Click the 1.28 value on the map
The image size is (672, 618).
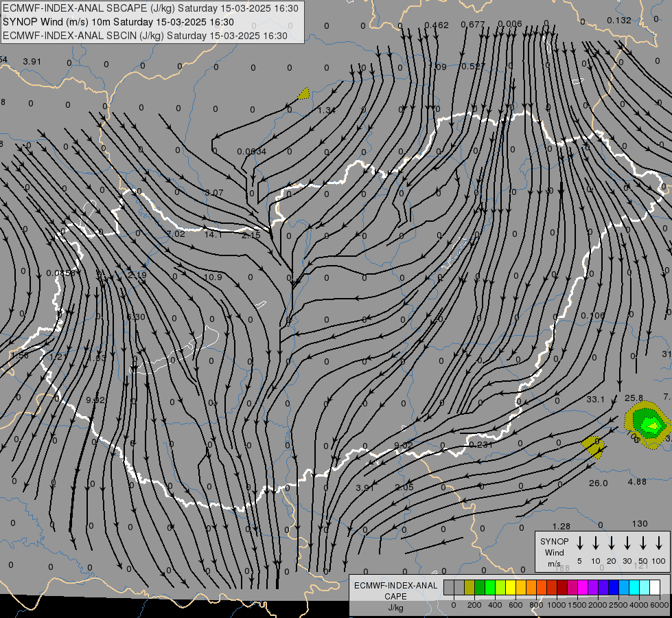561,526
